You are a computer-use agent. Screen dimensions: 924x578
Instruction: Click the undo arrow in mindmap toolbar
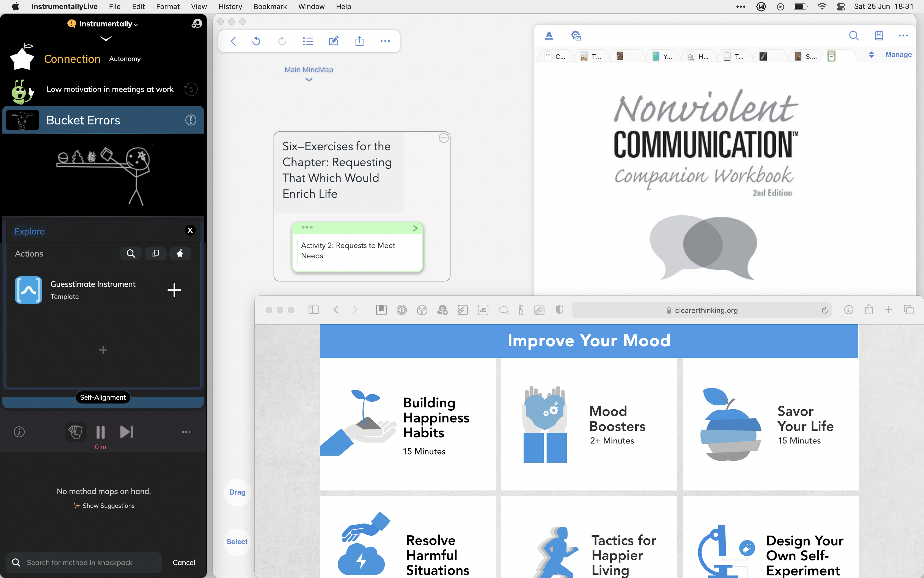pyautogui.click(x=256, y=41)
